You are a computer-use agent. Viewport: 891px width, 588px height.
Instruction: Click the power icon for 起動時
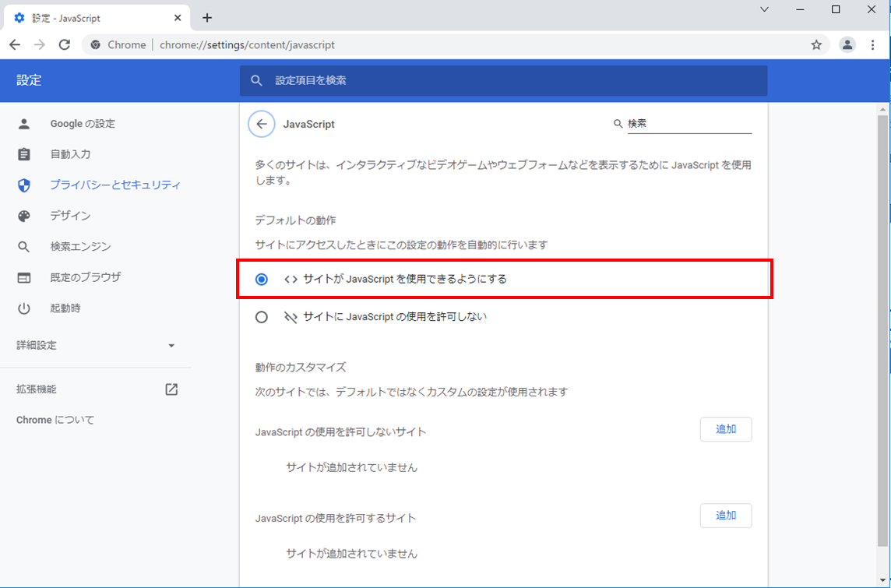tap(24, 308)
